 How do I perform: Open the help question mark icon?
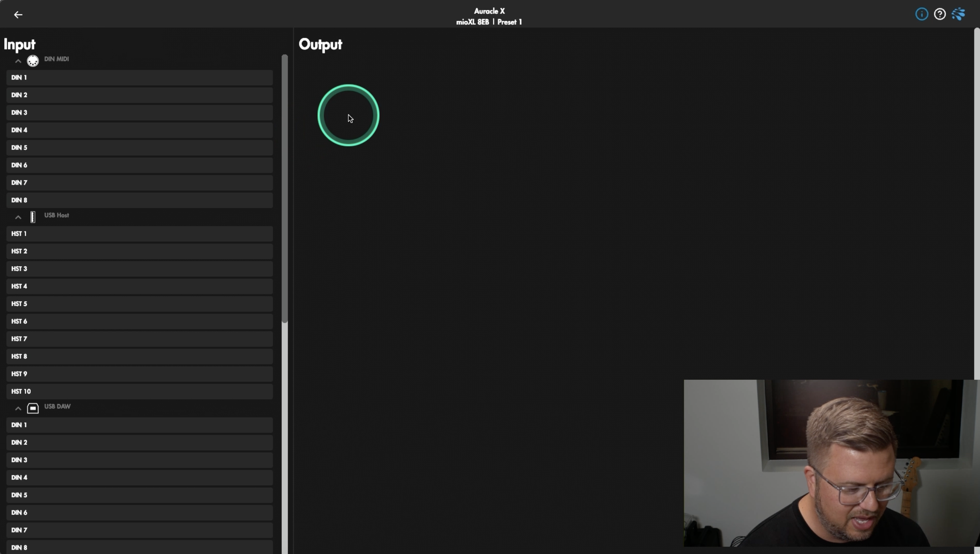pos(940,14)
